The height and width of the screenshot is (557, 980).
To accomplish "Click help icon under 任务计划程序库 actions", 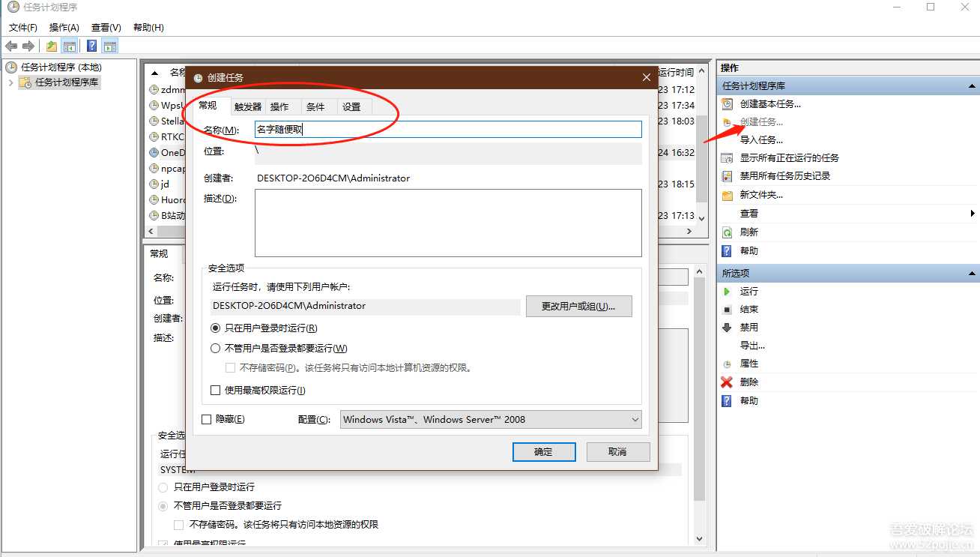I will pos(727,251).
